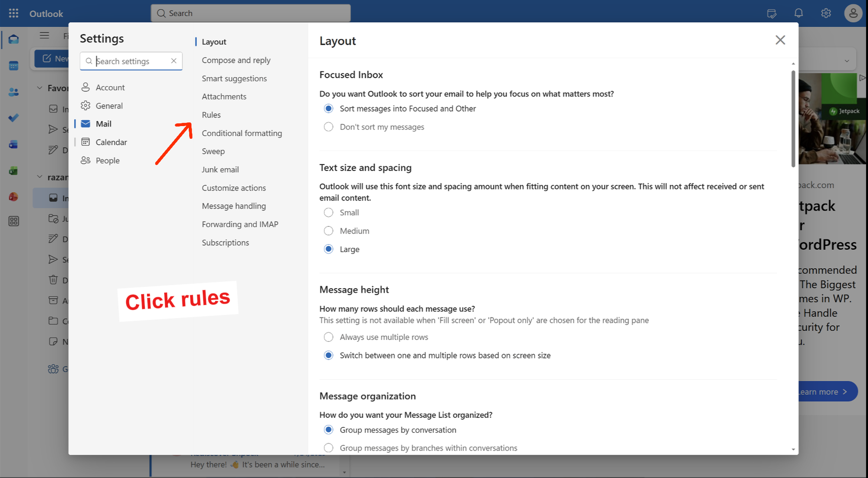Open the Layout mail settings
The image size is (868, 478).
214,42
